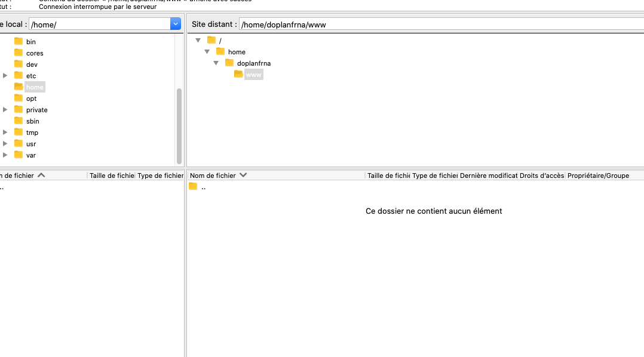Collapse the remote root folder triangle

tap(198, 40)
